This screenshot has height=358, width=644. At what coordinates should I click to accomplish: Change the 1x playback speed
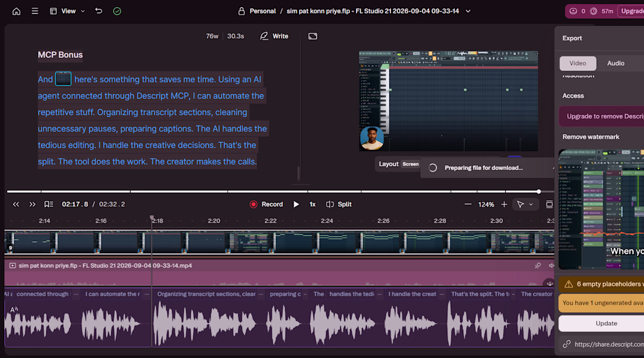(313, 204)
